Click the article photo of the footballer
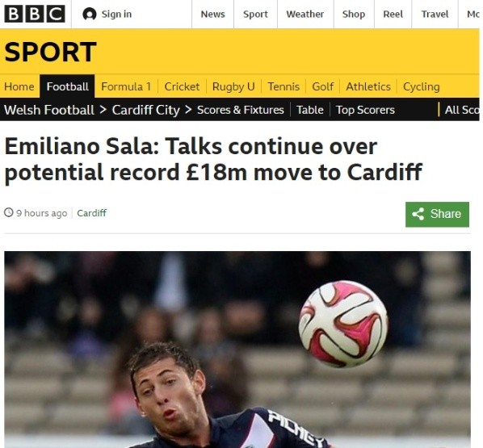The height and width of the screenshot is (448, 483). (237, 350)
